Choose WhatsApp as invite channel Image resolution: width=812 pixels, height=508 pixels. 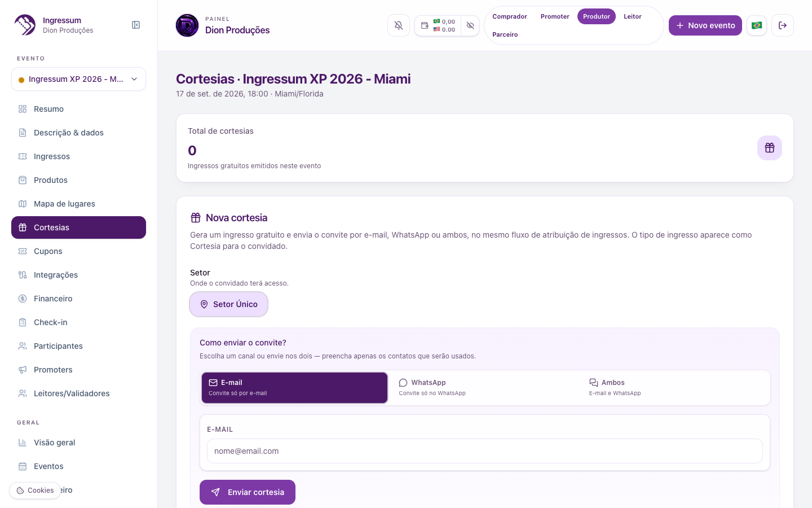pos(484,388)
